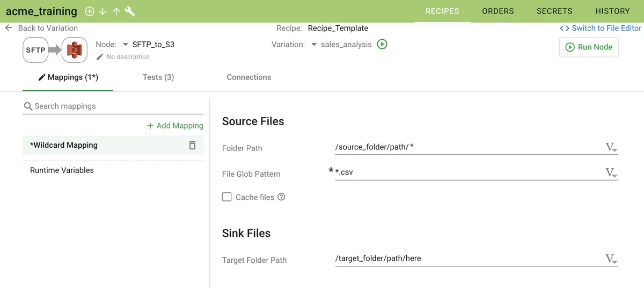Open the wrench settings icon

(x=130, y=11)
